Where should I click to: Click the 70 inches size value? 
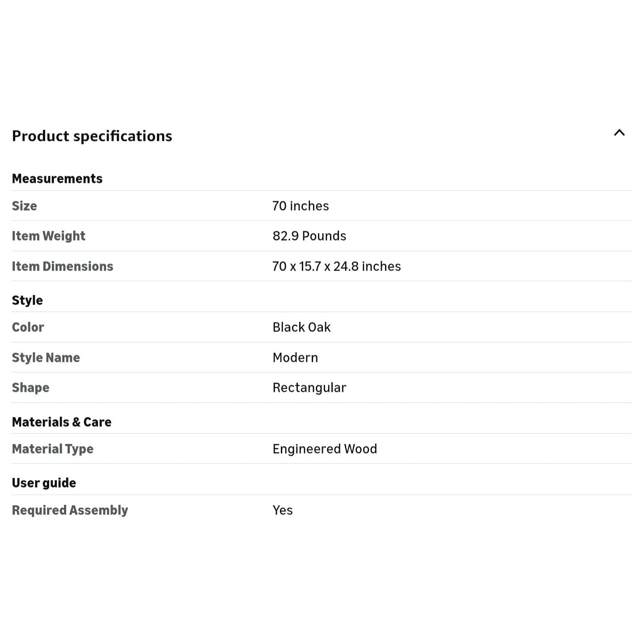[x=301, y=206]
